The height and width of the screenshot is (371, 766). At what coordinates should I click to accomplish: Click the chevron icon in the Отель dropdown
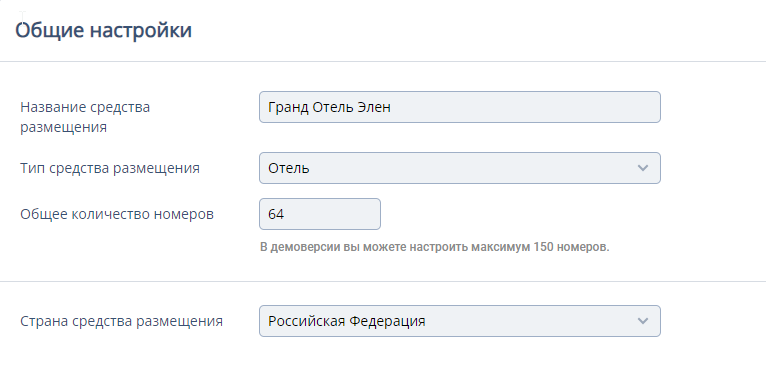click(x=642, y=168)
